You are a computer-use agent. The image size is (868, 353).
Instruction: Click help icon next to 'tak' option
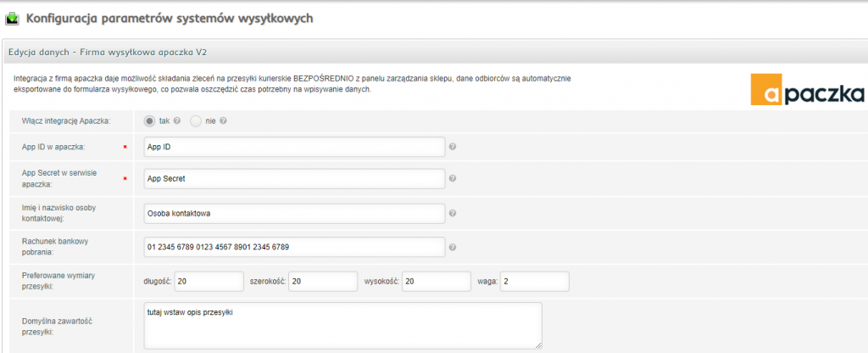(177, 120)
